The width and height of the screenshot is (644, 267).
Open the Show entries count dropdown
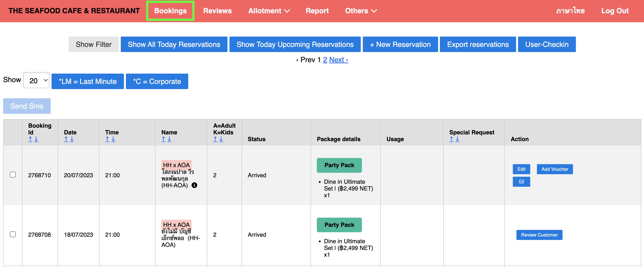point(36,81)
